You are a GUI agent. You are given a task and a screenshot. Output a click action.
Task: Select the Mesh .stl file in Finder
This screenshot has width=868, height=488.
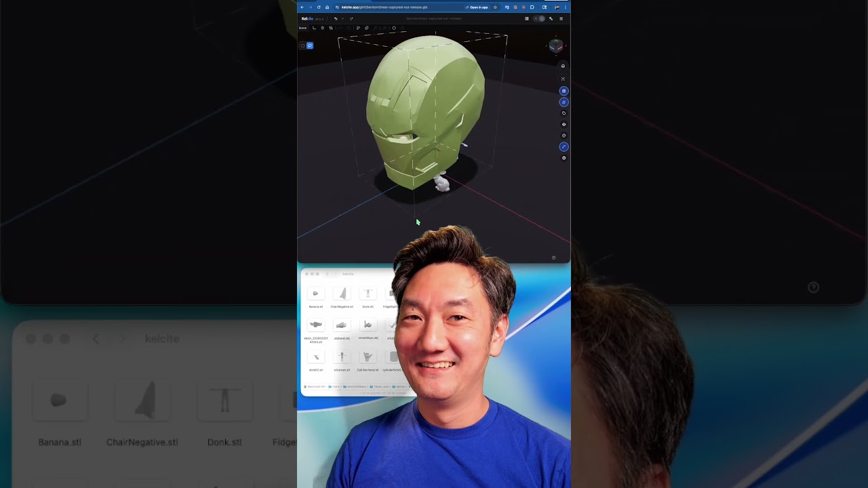[315, 331]
